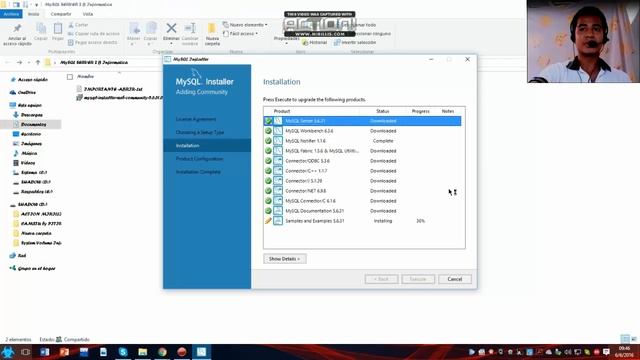Open Word from the taskbar
The width and height of the screenshot is (640, 360).
(44, 352)
